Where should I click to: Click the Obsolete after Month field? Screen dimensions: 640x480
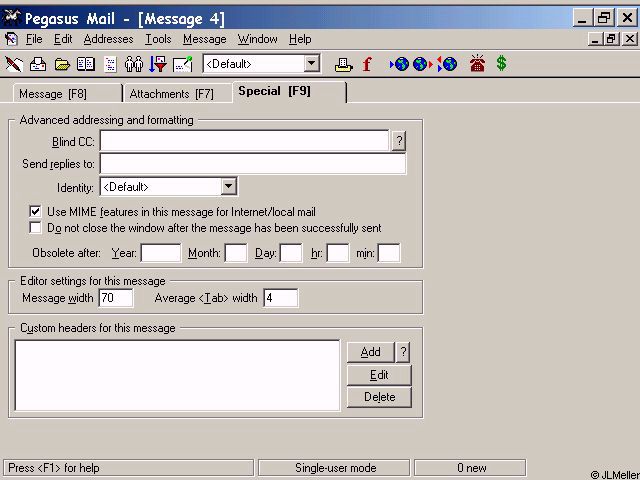[x=236, y=253]
